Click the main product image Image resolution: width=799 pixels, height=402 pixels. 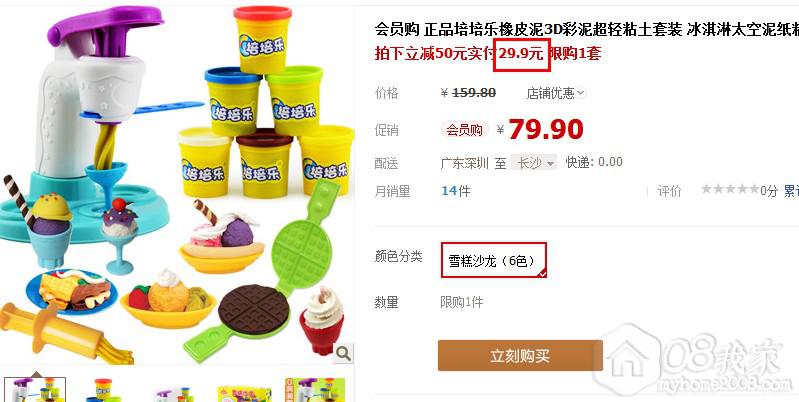pos(176,183)
